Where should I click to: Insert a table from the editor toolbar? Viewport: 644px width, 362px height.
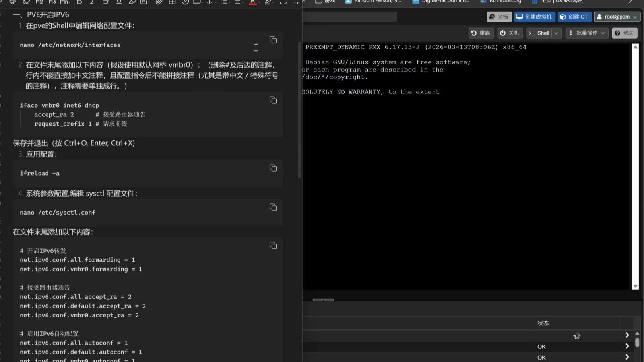pyautogui.click(x=172, y=2)
